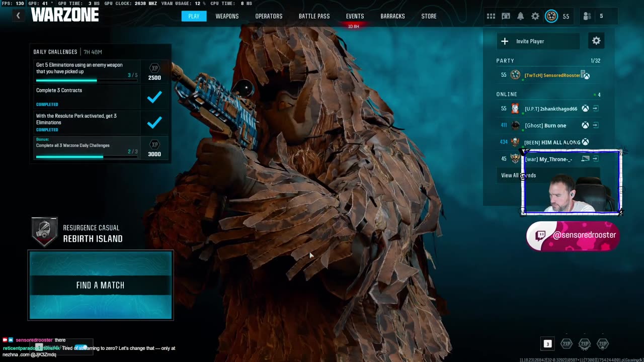Image resolution: width=644 pixels, height=362 pixels.
Task: Click the WARZONE logo
Action: tap(65, 15)
